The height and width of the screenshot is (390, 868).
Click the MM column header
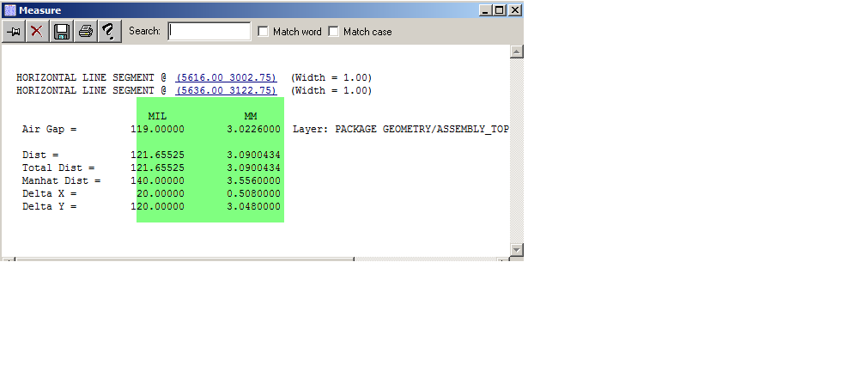point(250,116)
